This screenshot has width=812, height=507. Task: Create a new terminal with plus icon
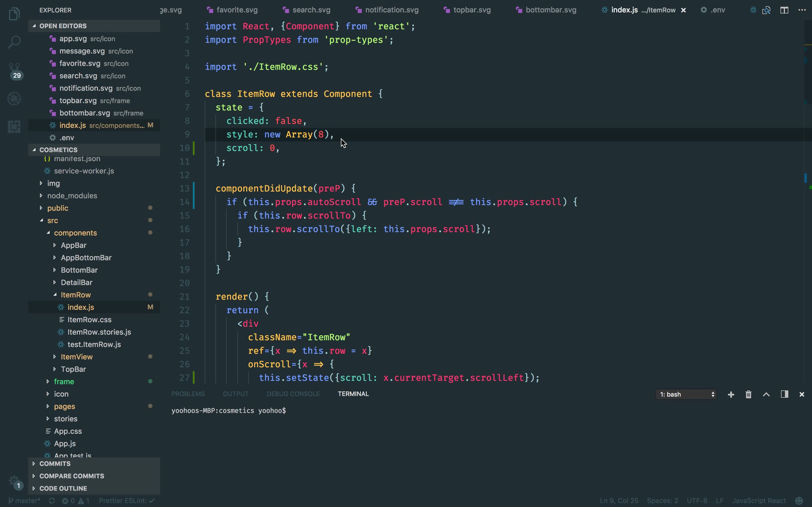[x=731, y=394]
